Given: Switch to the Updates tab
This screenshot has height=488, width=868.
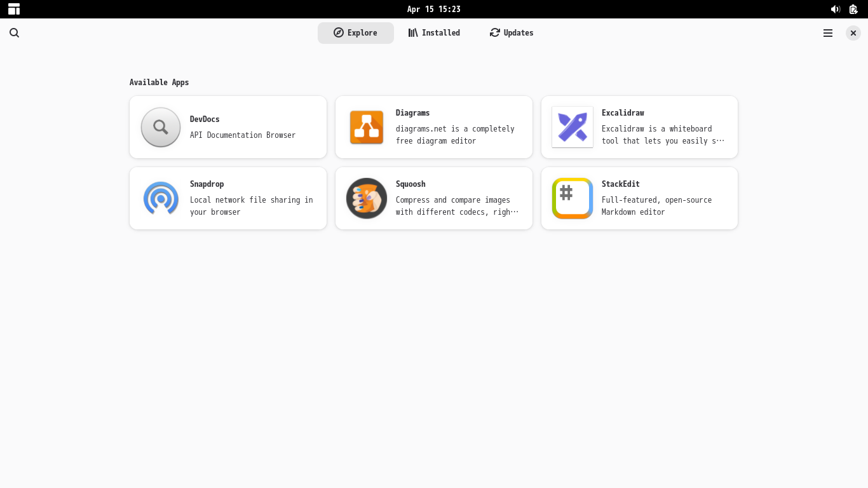Looking at the screenshot, I should point(511,32).
